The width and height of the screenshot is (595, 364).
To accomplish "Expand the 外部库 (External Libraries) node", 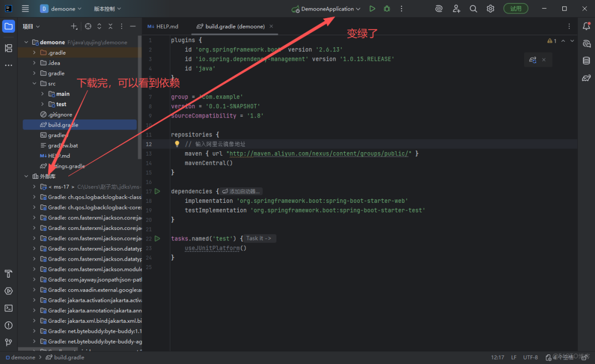I will coord(26,176).
